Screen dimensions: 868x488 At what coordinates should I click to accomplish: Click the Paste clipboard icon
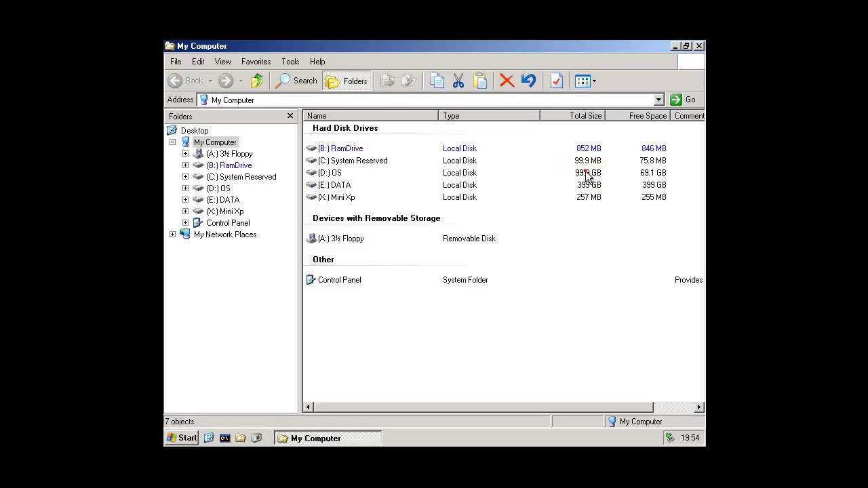(480, 81)
